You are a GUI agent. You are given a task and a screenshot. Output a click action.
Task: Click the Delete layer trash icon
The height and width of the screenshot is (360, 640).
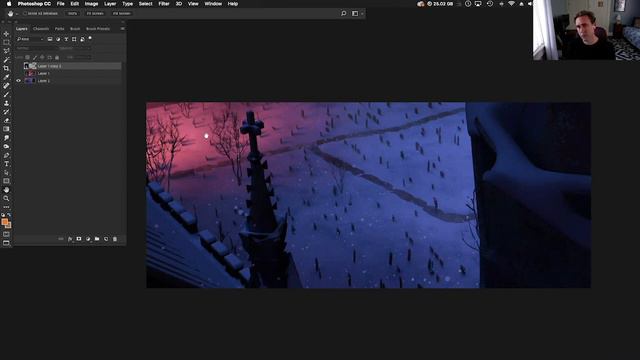(x=115, y=239)
